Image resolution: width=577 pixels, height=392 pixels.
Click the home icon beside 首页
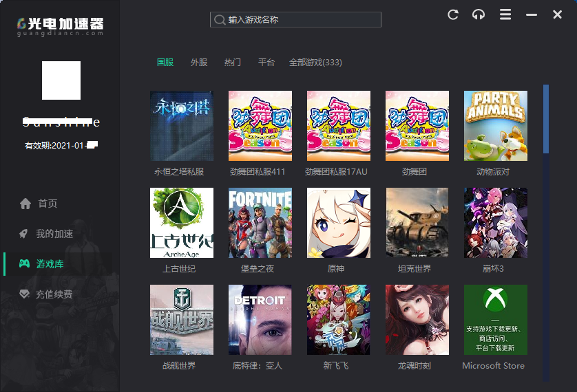[x=25, y=204]
